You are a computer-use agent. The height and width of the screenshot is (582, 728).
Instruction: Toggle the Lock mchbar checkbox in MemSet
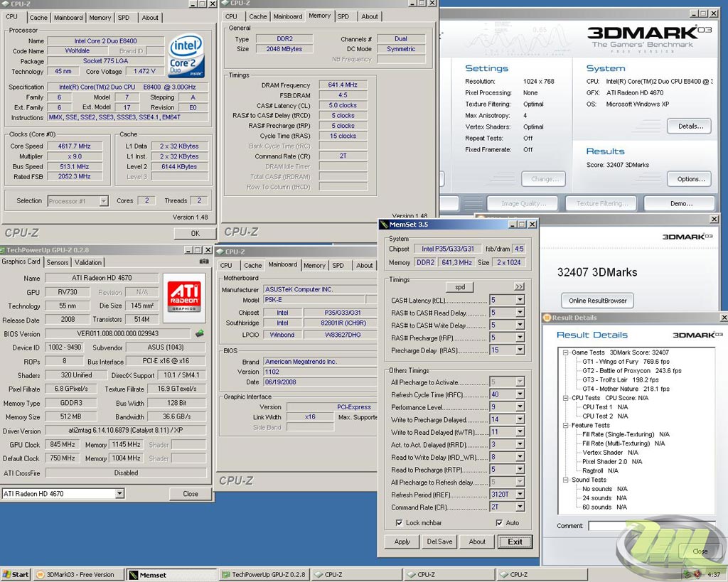[x=399, y=522]
